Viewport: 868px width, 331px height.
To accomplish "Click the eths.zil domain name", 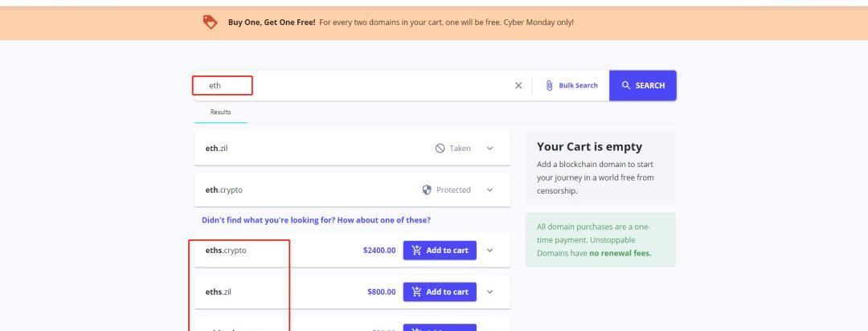I will click(219, 292).
